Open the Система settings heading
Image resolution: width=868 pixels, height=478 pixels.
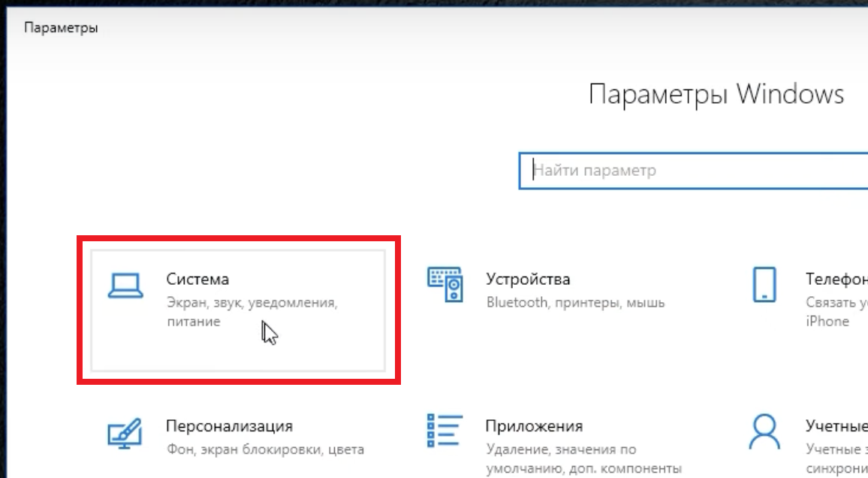point(197,279)
